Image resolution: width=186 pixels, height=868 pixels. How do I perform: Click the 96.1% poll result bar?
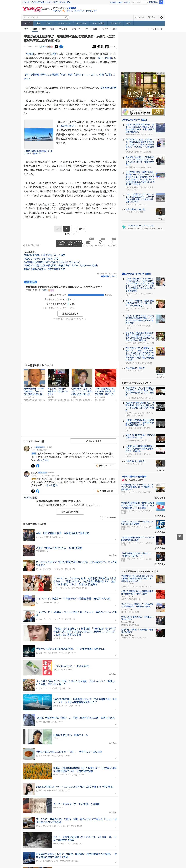point(86,295)
